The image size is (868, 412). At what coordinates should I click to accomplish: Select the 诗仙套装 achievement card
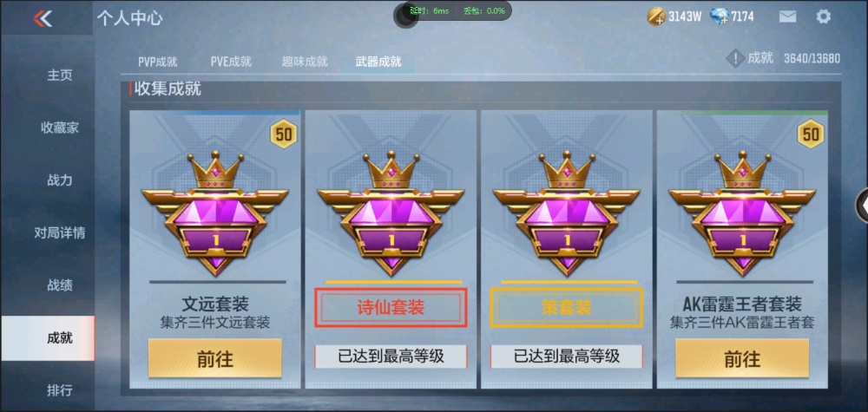[x=391, y=249]
